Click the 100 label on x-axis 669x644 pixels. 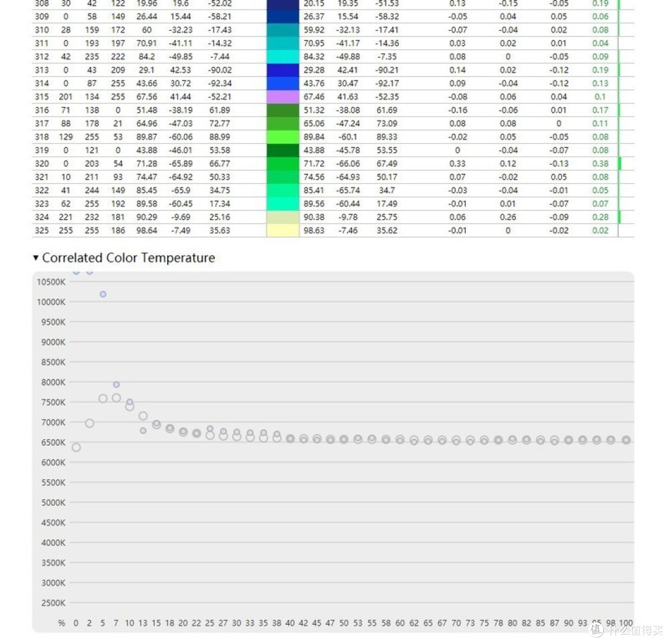[x=626, y=623]
